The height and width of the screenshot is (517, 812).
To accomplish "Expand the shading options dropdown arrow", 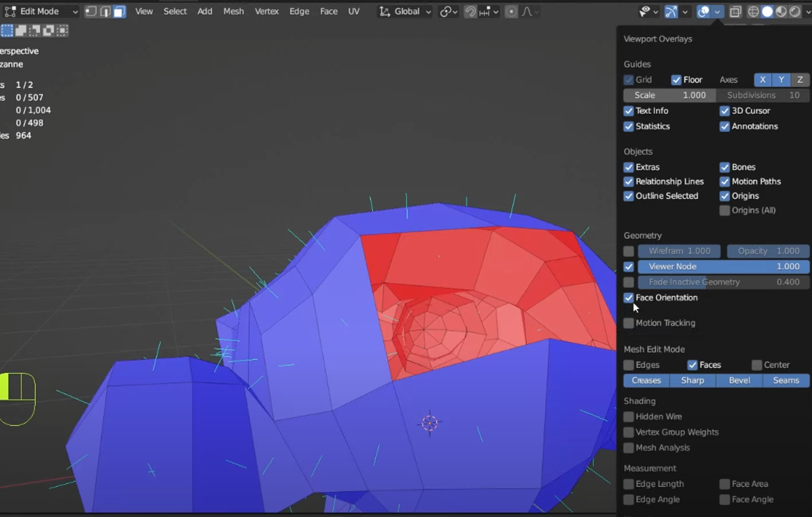I will [807, 11].
